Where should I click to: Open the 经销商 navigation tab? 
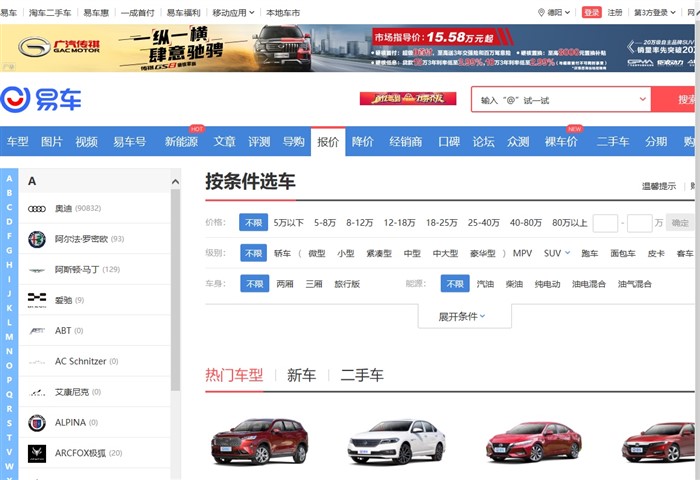tap(405, 142)
